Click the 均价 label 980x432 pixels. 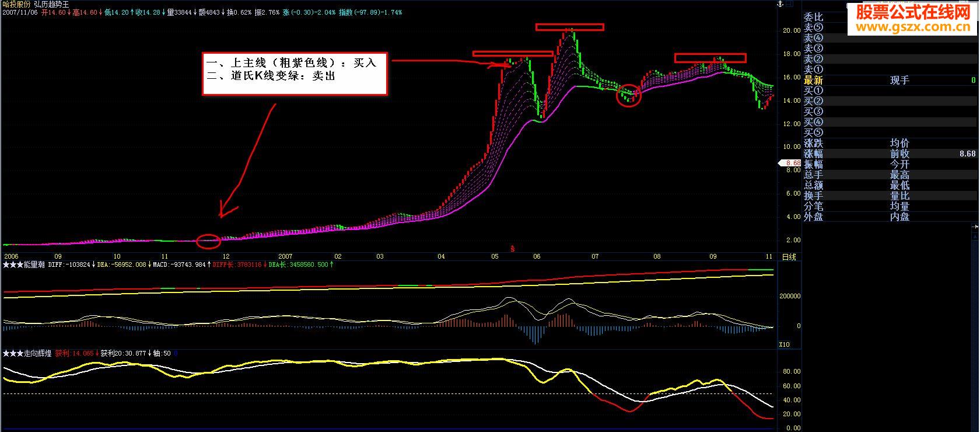pos(900,143)
